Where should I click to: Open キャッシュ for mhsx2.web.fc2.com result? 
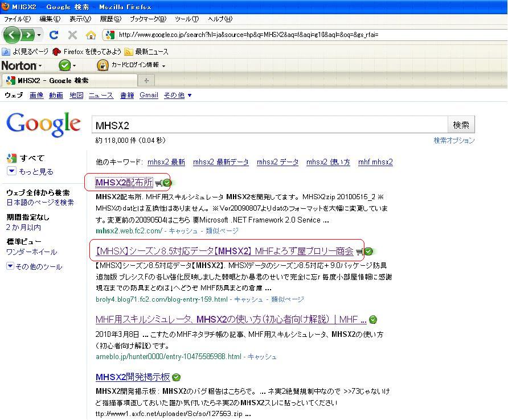183,231
